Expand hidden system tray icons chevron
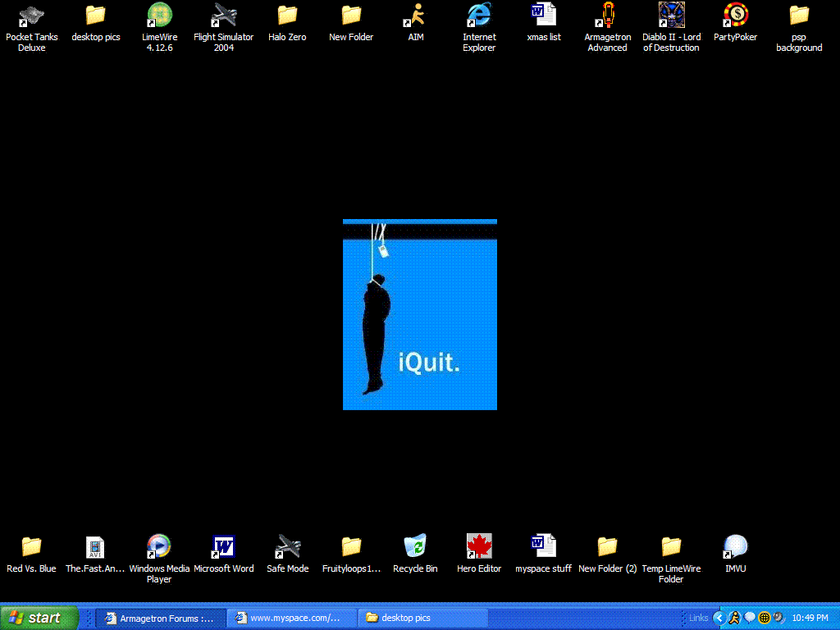The height and width of the screenshot is (630, 840). coord(719,618)
